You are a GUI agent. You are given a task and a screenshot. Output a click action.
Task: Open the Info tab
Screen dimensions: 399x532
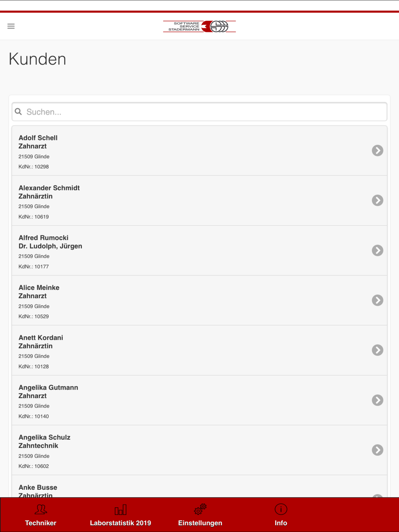pos(281,515)
